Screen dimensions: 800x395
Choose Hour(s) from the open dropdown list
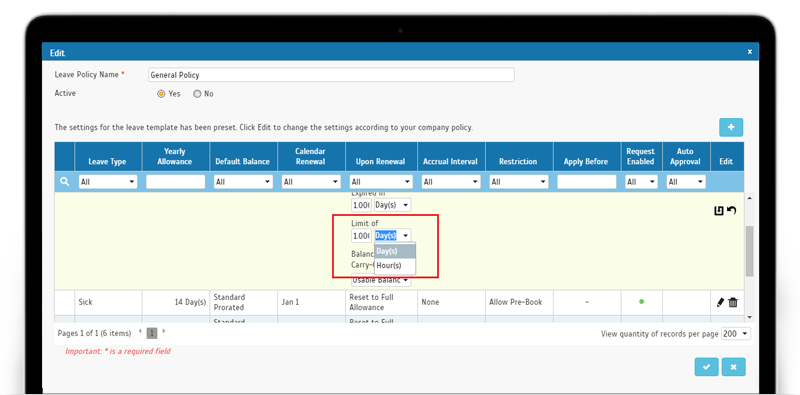coord(395,265)
